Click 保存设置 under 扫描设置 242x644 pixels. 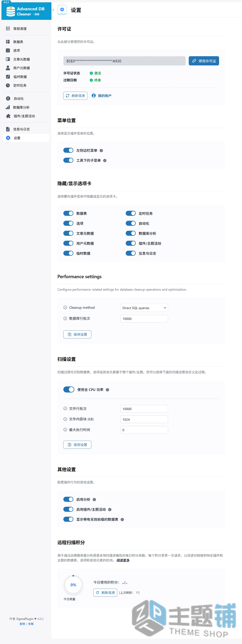(77, 445)
